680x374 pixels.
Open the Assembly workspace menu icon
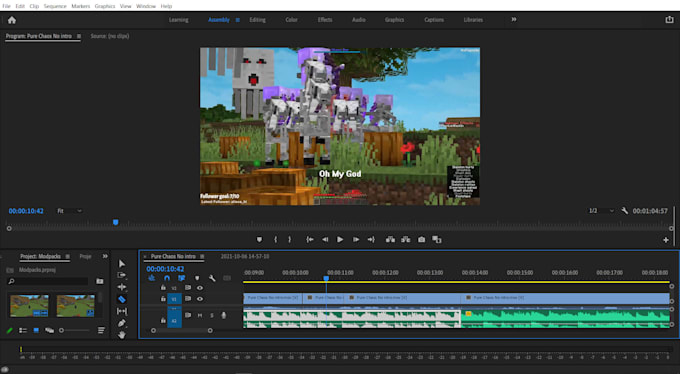click(x=237, y=20)
